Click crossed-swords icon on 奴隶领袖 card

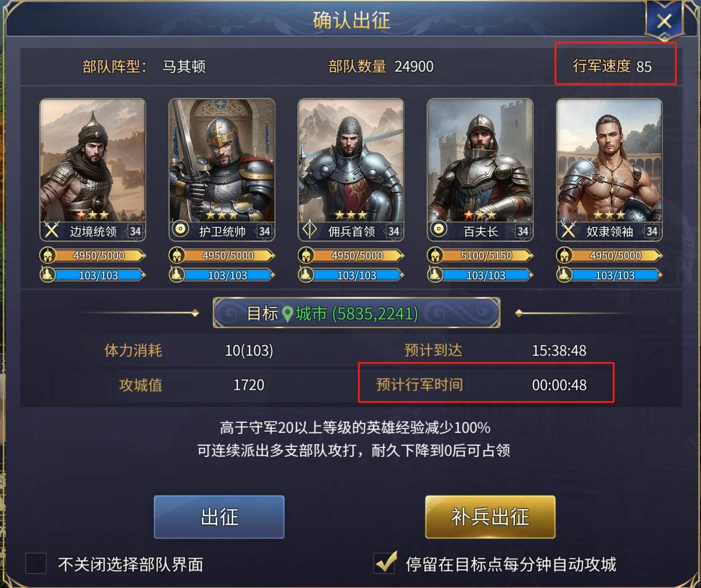click(568, 230)
